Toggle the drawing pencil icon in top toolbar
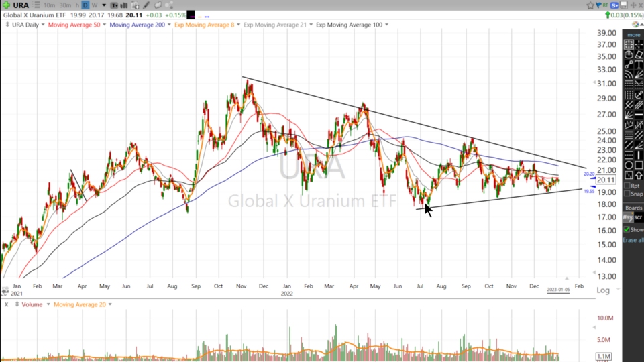Image resolution: width=644 pixels, height=362 pixels. click(x=147, y=5)
